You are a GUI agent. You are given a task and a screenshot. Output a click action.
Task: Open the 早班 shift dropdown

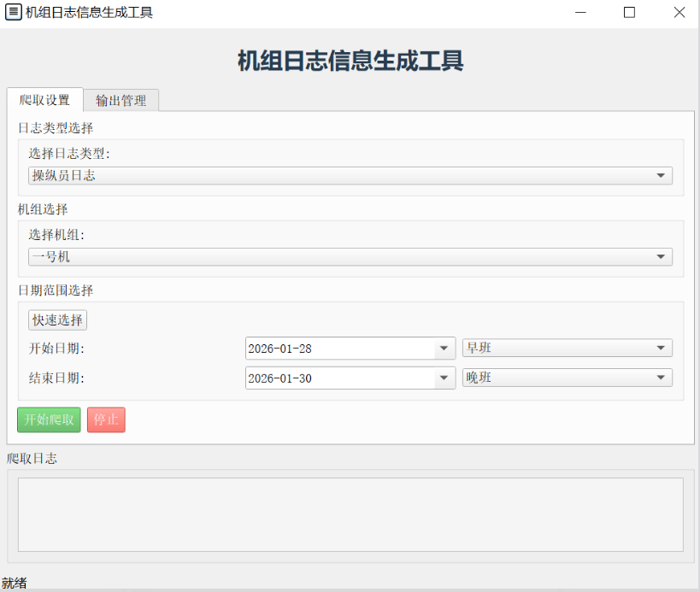pos(567,349)
